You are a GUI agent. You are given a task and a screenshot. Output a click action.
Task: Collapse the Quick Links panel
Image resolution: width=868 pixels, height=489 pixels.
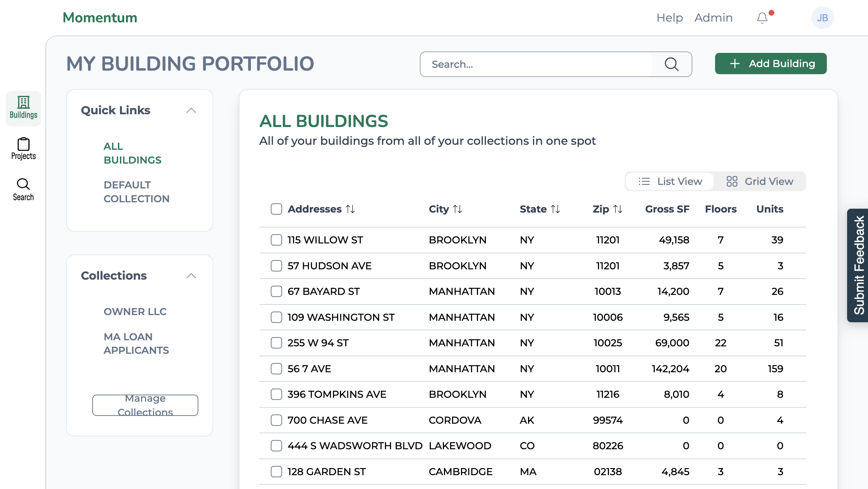pyautogui.click(x=191, y=110)
